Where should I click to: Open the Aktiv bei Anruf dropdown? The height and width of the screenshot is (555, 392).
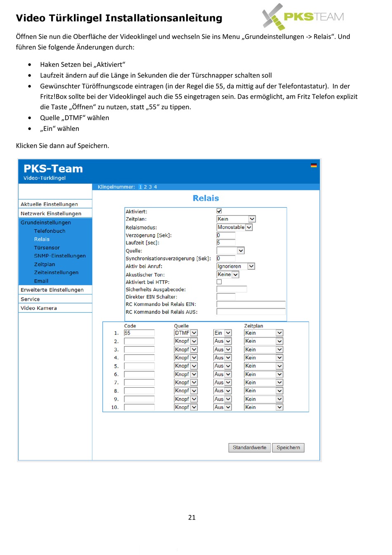tap(236, 266)
